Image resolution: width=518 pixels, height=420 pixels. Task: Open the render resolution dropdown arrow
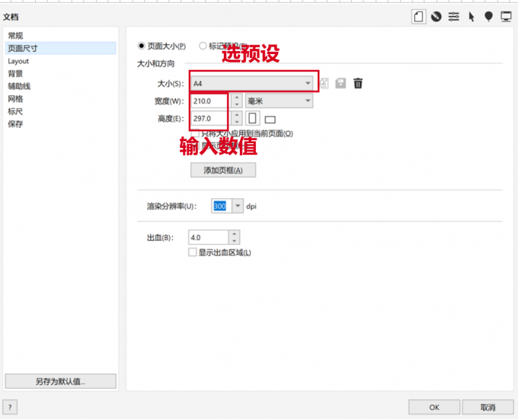click(238, 207)
